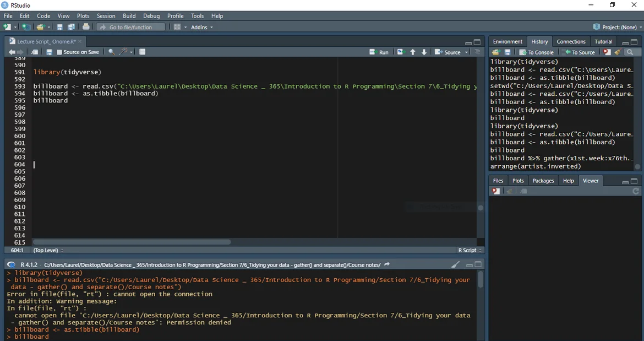The width and height of the screenshot is (644, 341).
Task: Enable the Source on Save checkbox
Action: (x=59, y=52)
